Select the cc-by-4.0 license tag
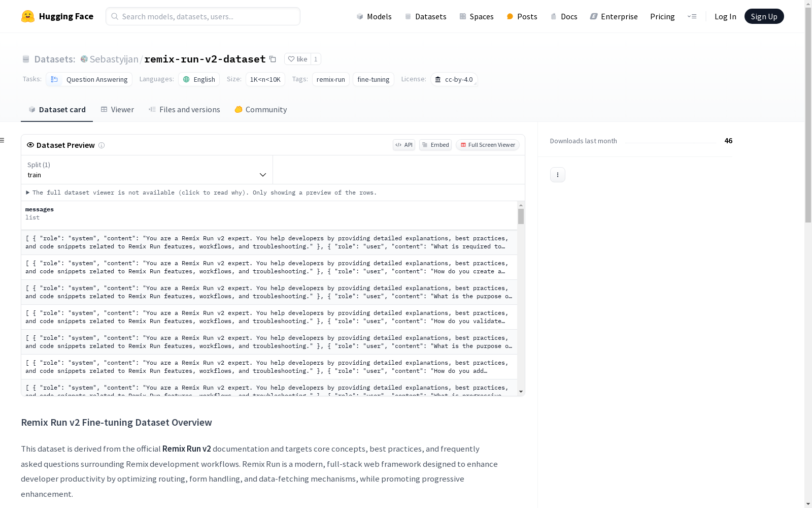 (x=454, y=79)
